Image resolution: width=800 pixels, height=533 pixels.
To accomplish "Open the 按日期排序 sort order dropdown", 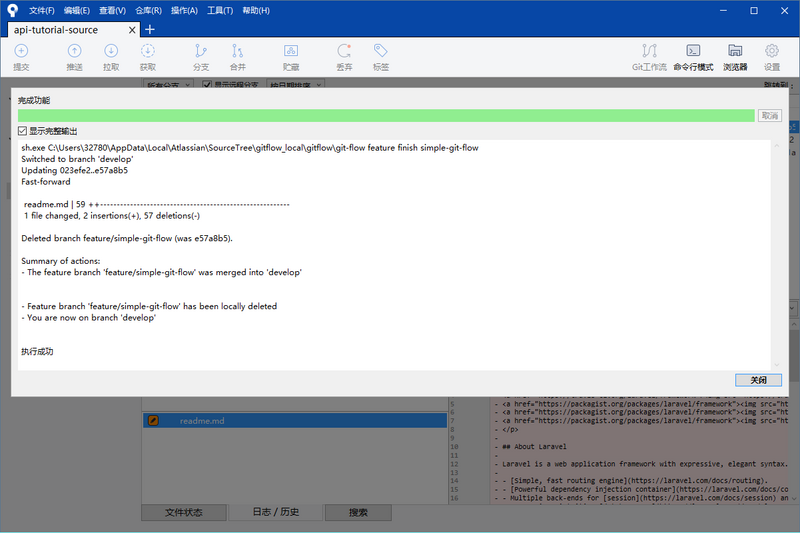I will (x=296, y=84).
